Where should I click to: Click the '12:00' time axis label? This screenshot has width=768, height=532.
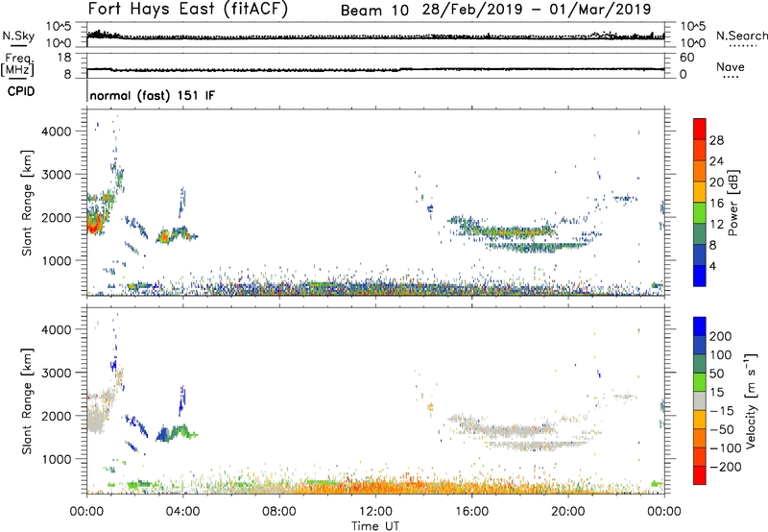click(x=375, y=512)
